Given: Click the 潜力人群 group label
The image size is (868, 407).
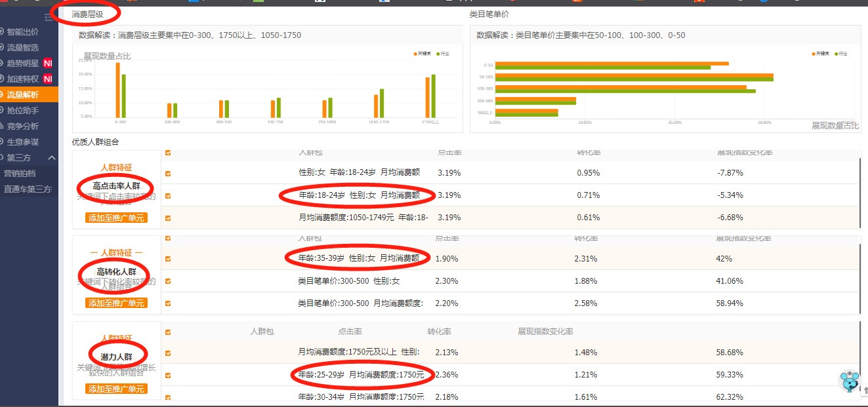Looking at the screenshot, I should point(116,357).
